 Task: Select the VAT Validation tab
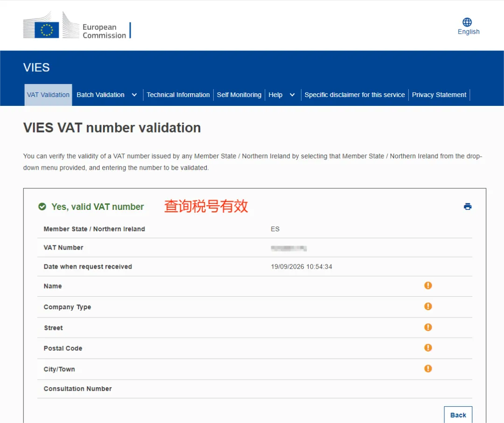[x=48, y=95]
